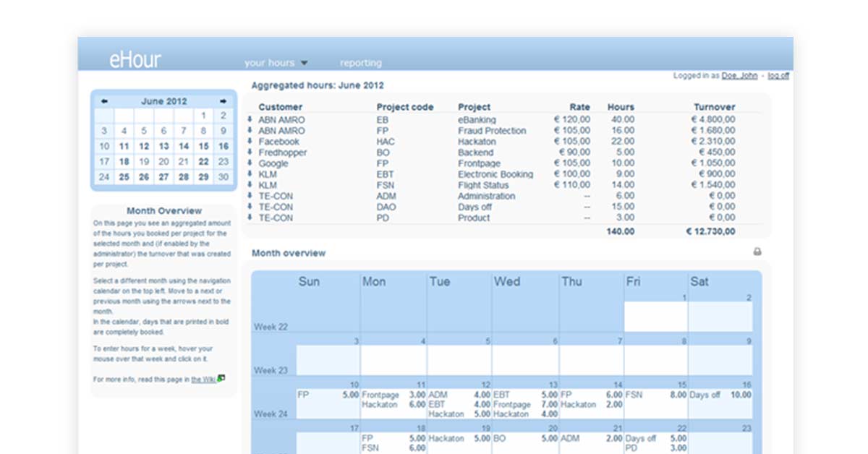Image resolution: width=868 pixels, height=454 pixels.
Task: Open Week 23 in month overview
Action: tap(271, 370)
